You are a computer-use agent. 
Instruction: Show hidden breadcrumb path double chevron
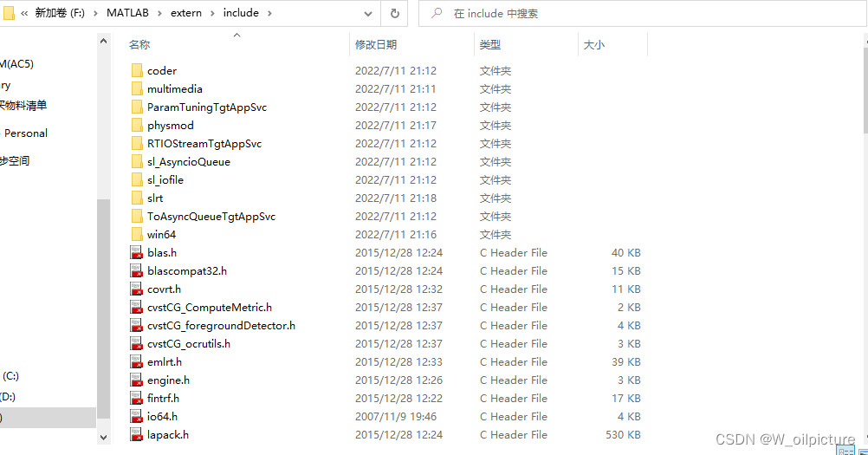pyautogui.click(x=24, y=13)
